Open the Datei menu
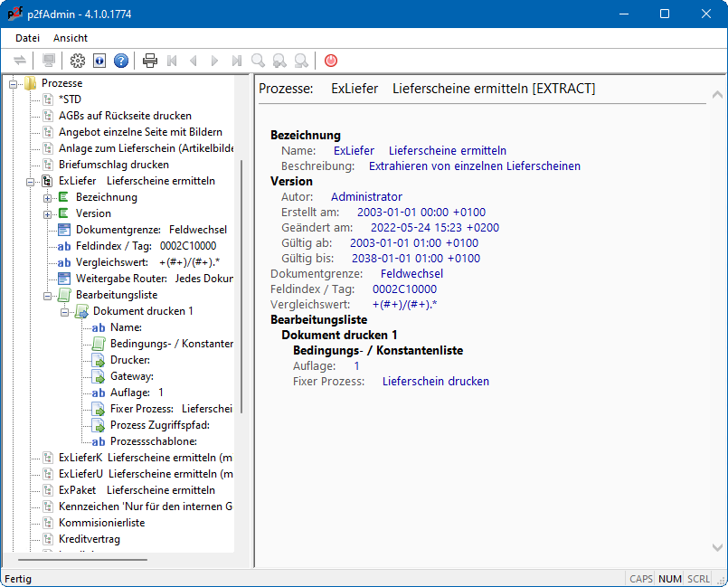This screenshot has height=587, width=728. pyautogui.click(x=27, y=38)
